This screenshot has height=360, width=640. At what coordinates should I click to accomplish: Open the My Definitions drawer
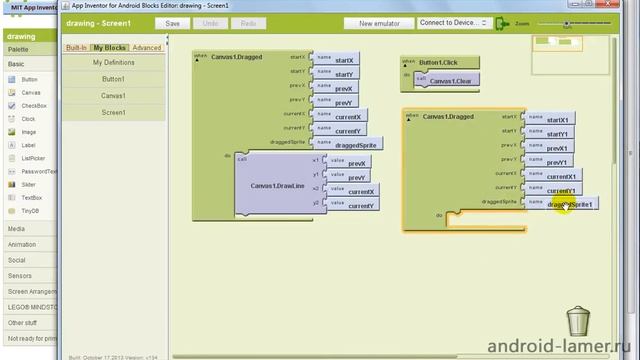pos(113,62)
